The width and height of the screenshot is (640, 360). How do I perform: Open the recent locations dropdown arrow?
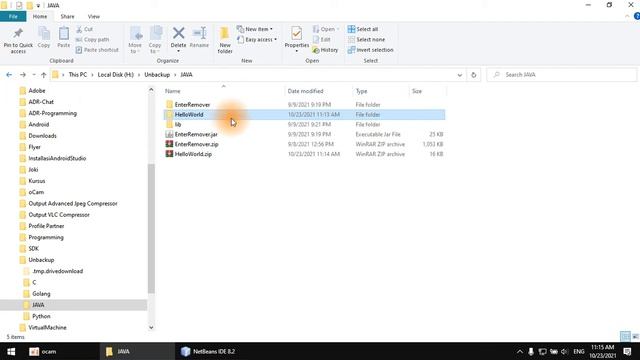point(34,75)
